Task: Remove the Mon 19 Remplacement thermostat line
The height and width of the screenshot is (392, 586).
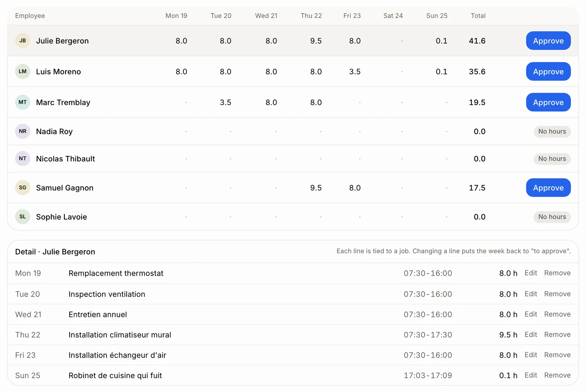Action: tap(557, 273)
